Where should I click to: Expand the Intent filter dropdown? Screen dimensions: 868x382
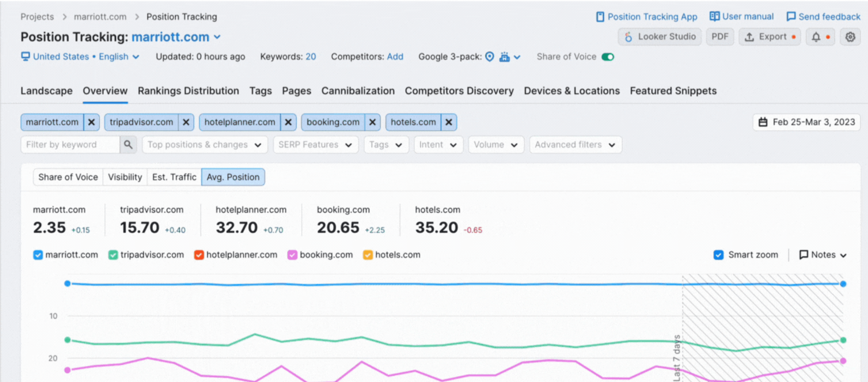pyautogui.click(x=438, y=145)
